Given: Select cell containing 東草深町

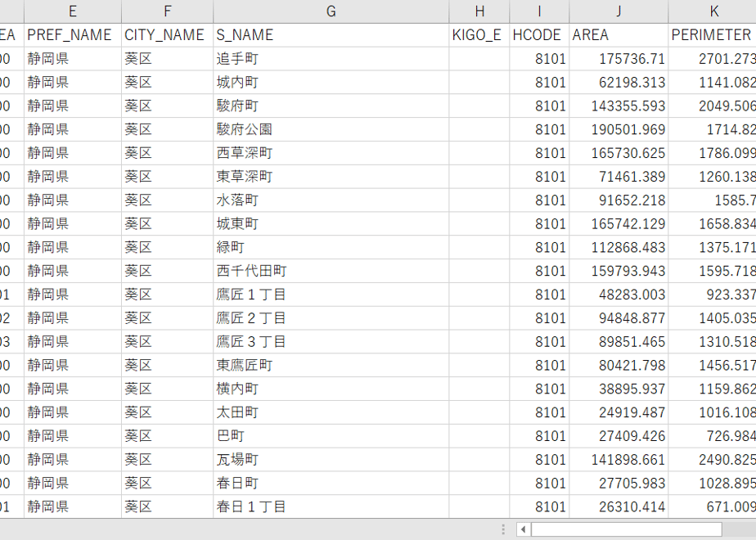Looking at the screenshot, I should (x=331, y=177).
